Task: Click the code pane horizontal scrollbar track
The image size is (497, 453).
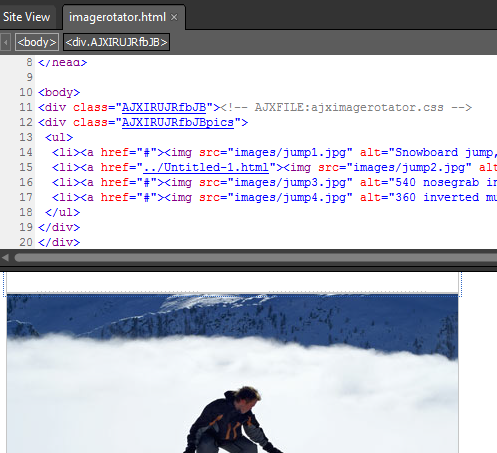Action: click(x=255, y=257)
